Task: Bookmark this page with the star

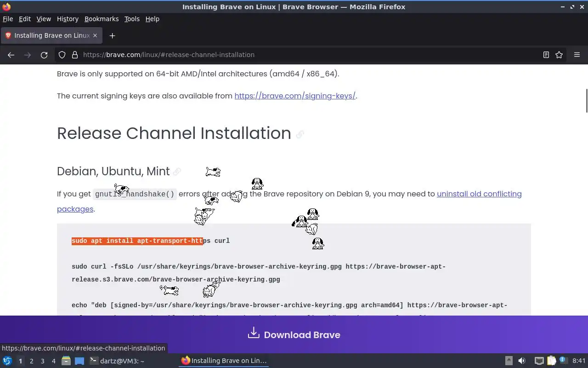Action: 559,55
